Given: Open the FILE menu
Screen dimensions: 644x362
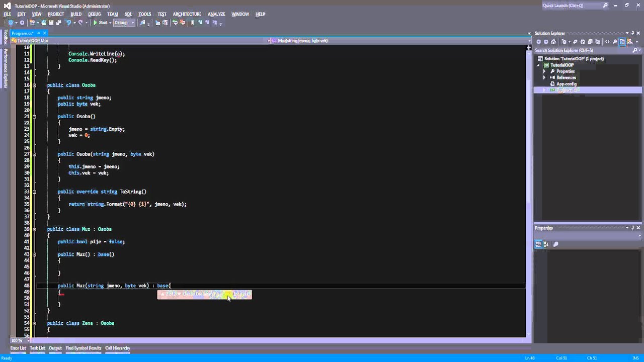Looking at the screenshot, I should pos(7,14).
